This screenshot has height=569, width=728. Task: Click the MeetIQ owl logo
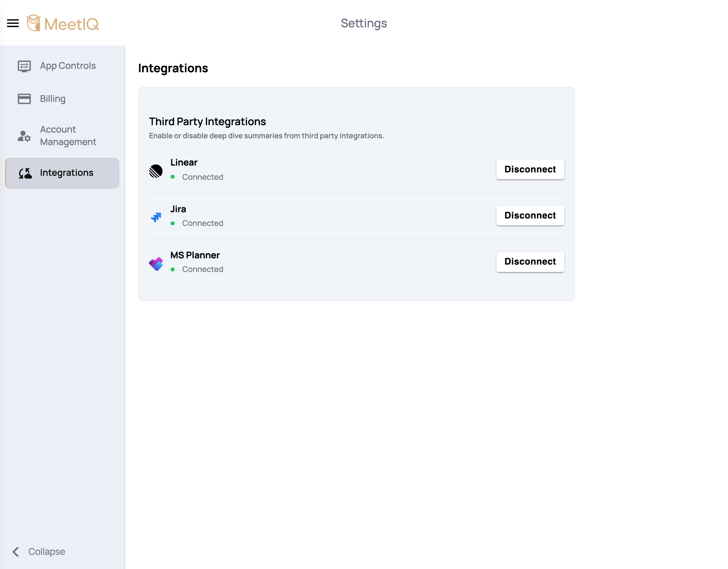[33, 23]
